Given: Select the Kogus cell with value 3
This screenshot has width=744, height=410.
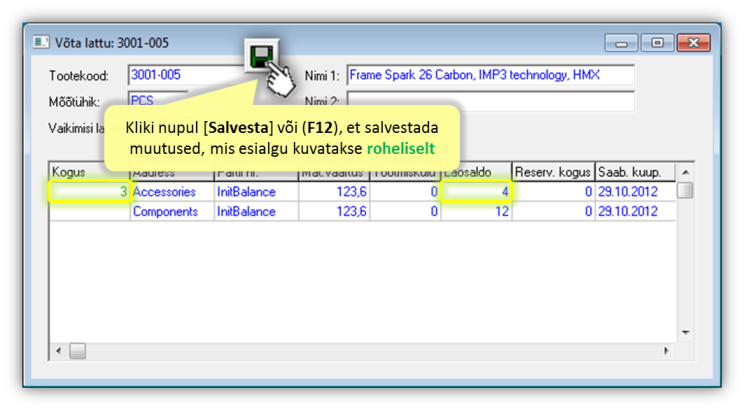Looking at the screenshot, I should pos(89,191).
